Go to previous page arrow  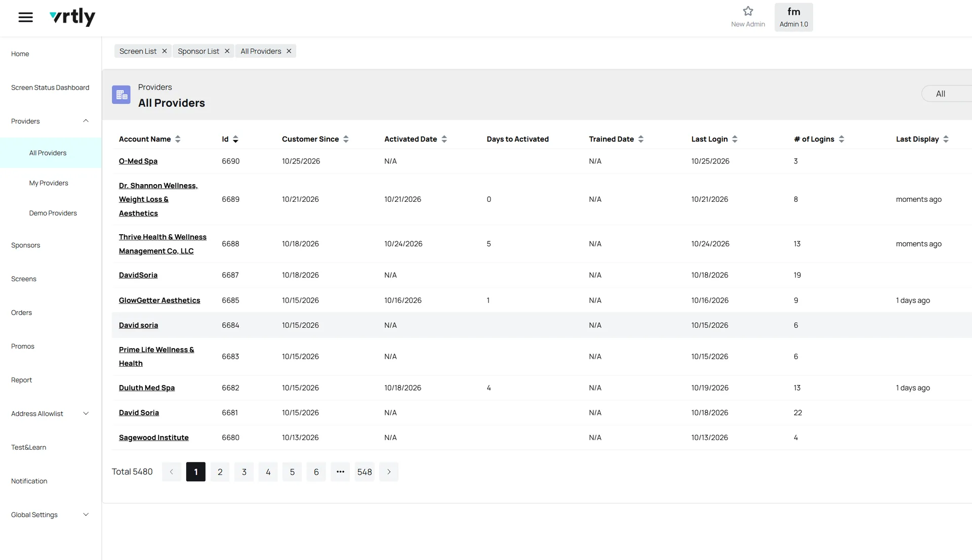[x=172, y=472]
